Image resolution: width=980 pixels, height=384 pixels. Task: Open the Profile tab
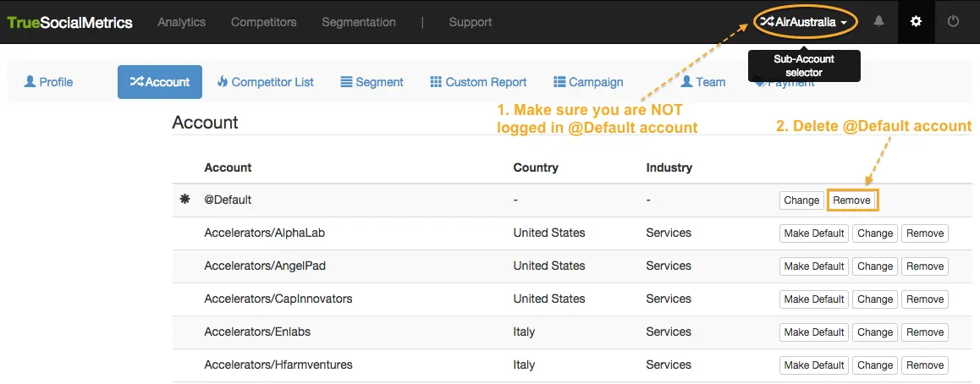(x=49, y=82)
